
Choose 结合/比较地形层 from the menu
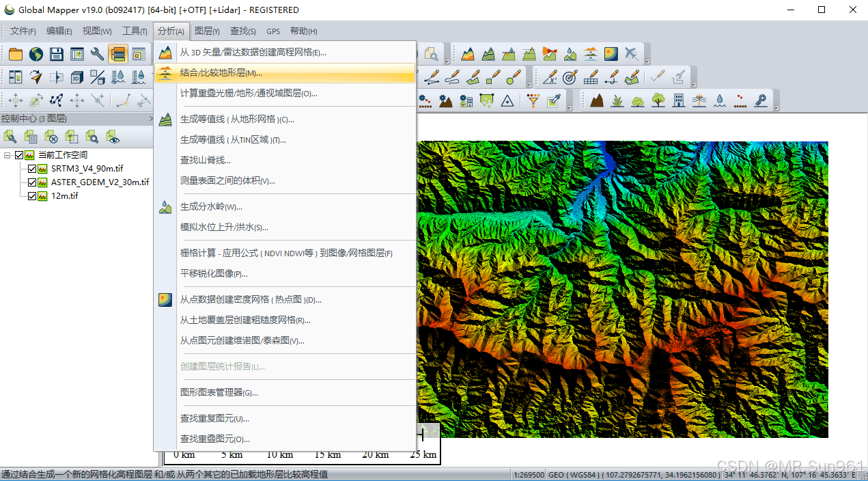point(285,73)
